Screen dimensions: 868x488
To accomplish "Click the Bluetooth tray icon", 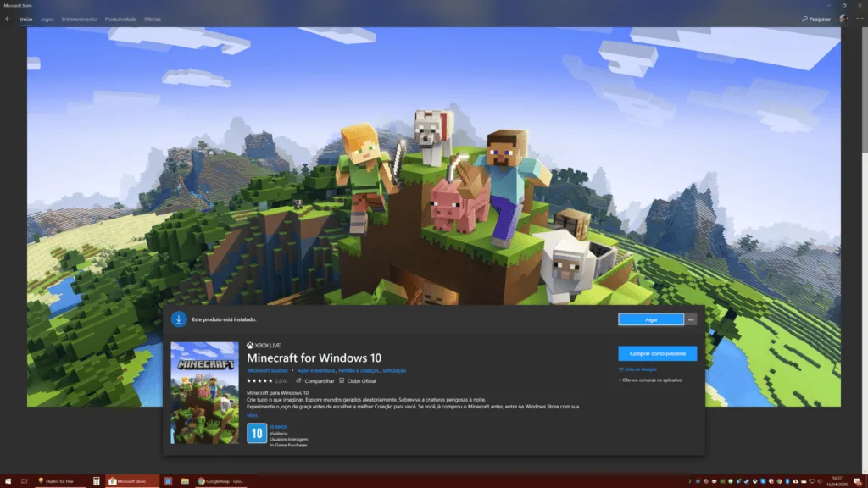I will [787, 481].
